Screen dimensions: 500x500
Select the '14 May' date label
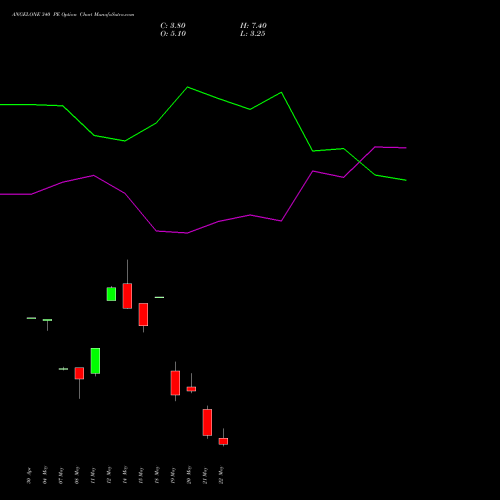pos(125,475)
